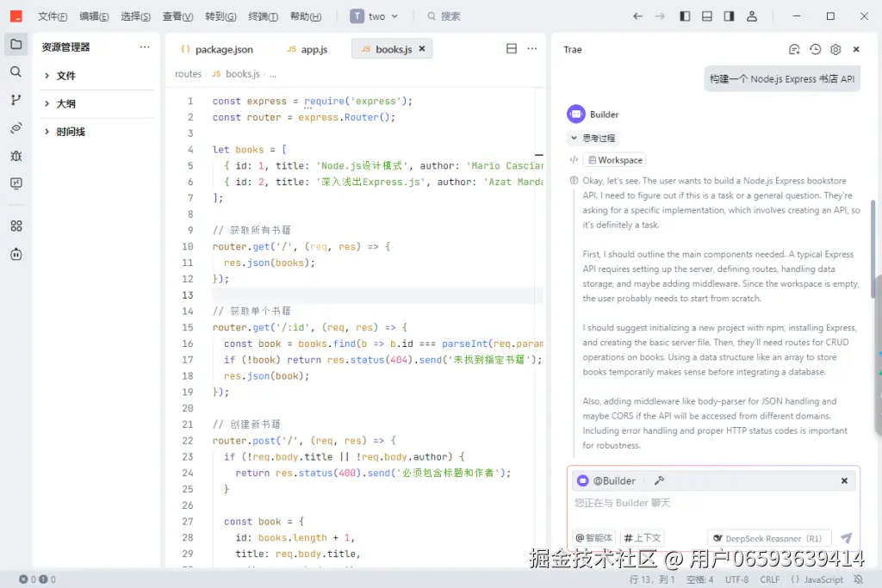Send the chat message
Image resolution: width=882 pixels, height=588 pixels.
846,538
